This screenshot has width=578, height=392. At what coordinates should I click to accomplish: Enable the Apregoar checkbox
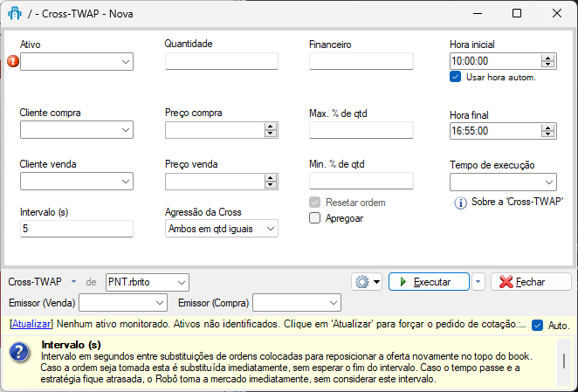click(x=315, y=218)
